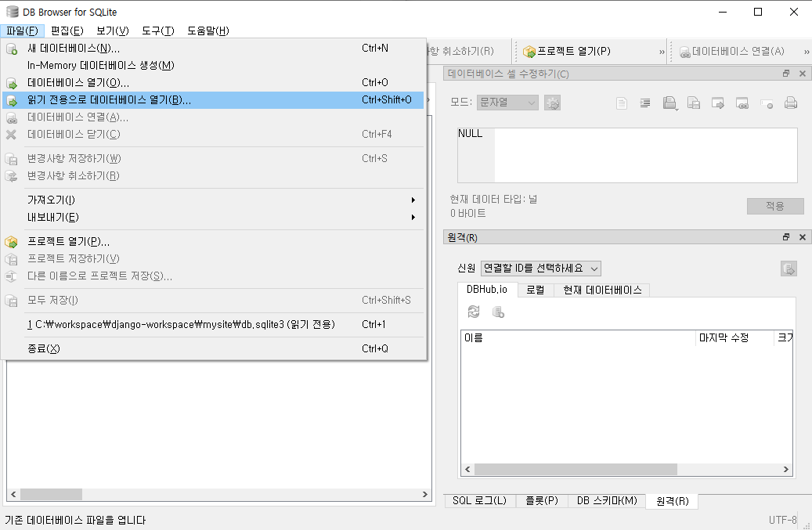Select In-Memory 데이터베이스 생성(M)
The height and width of the screenshot is (530, 812).
pyautogui.click(x=214, y=65)
